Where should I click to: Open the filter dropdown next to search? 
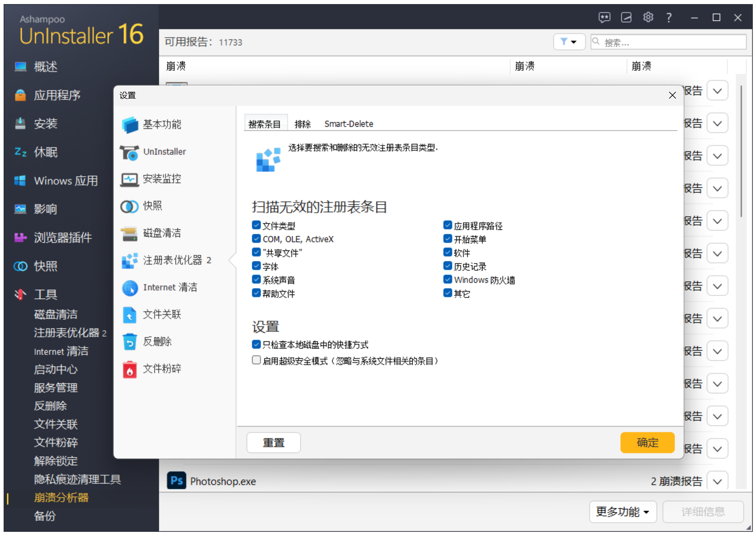(569, 42)
